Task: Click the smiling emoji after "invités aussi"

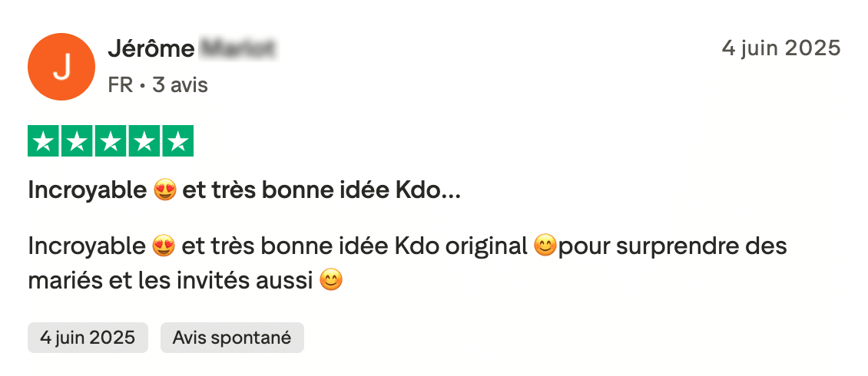Action: pos(330,280)
